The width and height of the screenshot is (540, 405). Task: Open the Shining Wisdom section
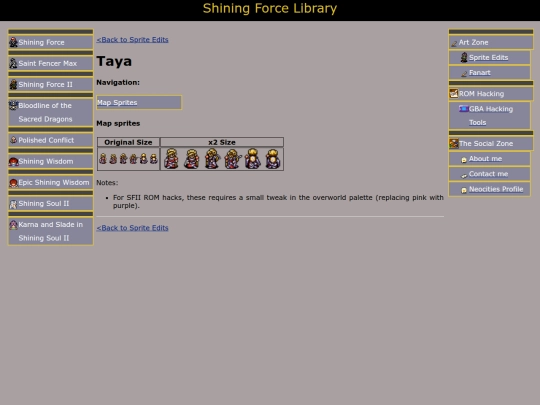(50, 161)
